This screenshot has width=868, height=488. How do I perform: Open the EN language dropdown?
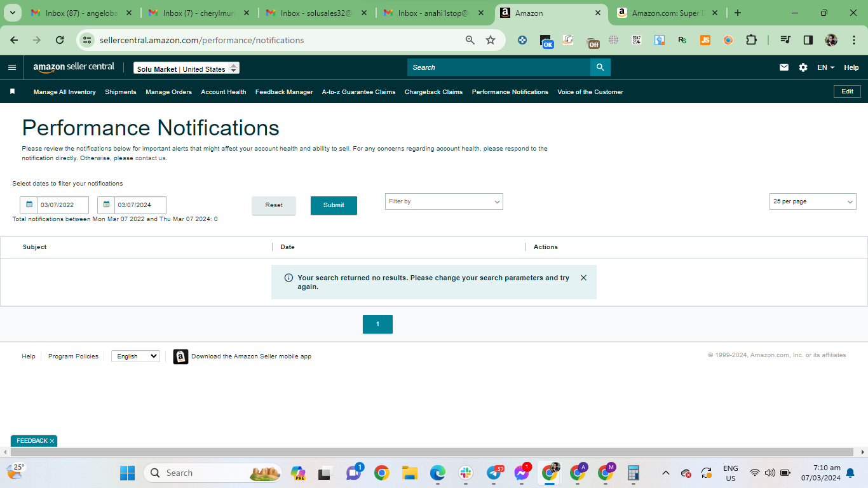825,67
